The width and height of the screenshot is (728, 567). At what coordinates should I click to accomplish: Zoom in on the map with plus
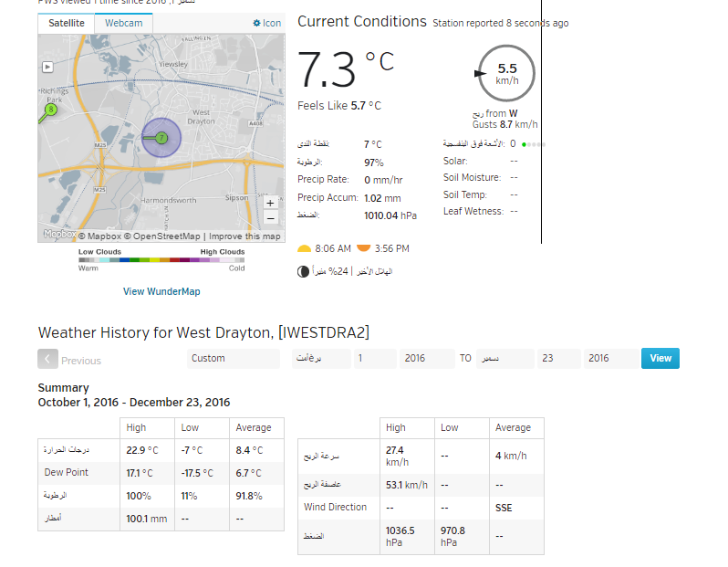point(270,203)
